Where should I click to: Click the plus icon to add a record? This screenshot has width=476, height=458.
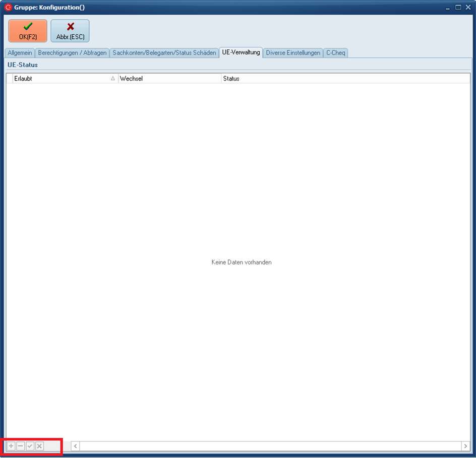pyautogui.click(x=11, y=446)
